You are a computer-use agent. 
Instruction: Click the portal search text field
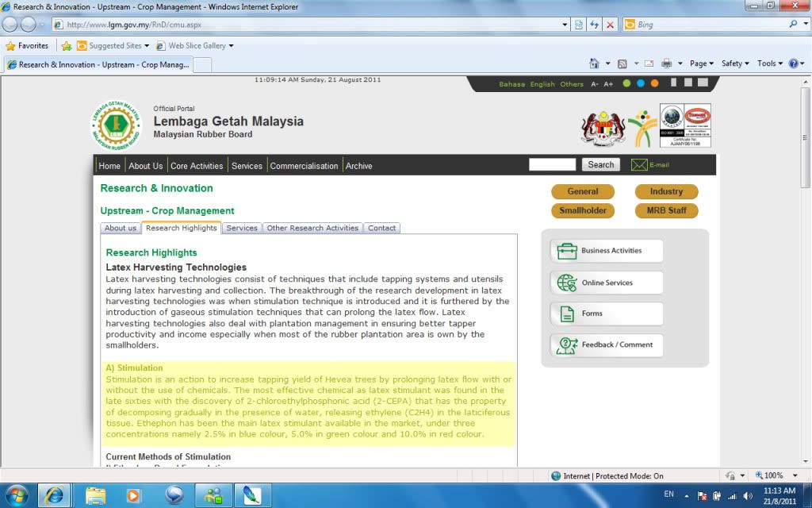click(552, 164)
